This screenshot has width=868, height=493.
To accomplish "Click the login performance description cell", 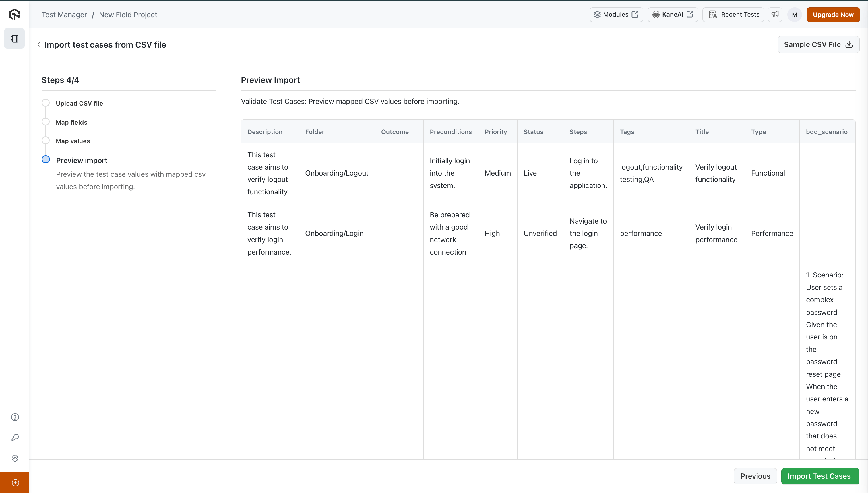I will [x=270, y=233].
